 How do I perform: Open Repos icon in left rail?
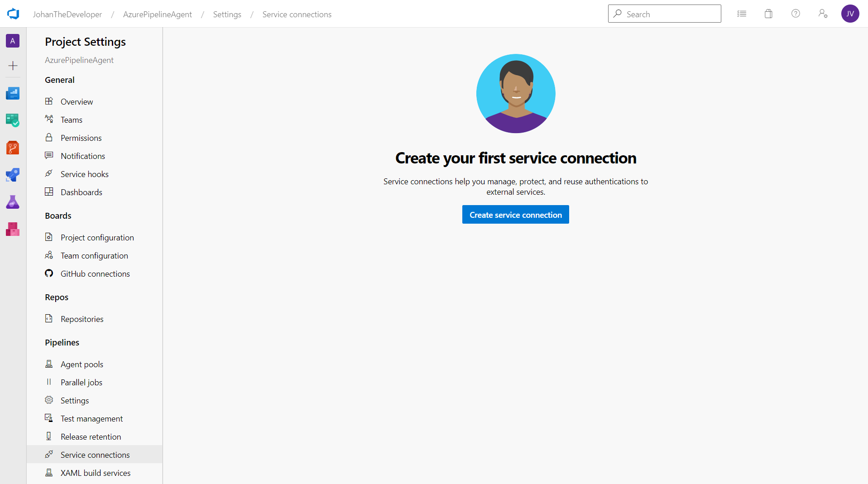[x=13, y=148]
